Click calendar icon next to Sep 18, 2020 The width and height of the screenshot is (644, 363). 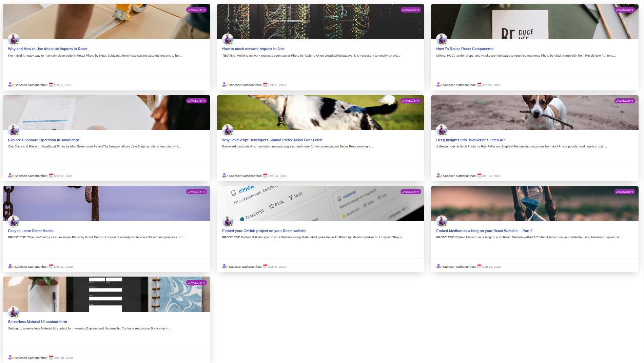click(x=51, y=358)
